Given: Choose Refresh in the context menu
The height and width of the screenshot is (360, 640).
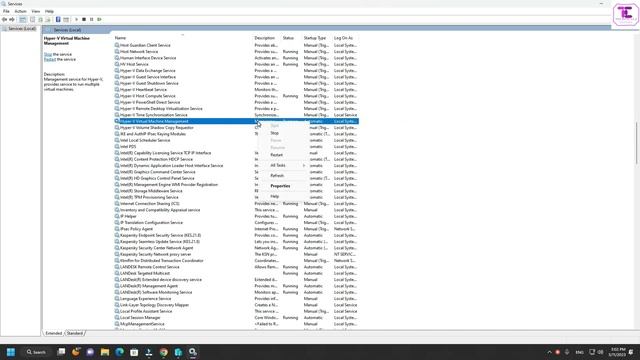Looking at the screenshot, I should coord(277,176).
